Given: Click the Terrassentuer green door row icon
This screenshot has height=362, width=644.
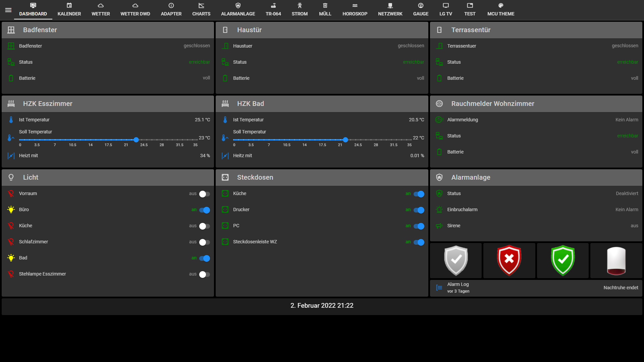Looking at the screenshot, I should [439, 46].
